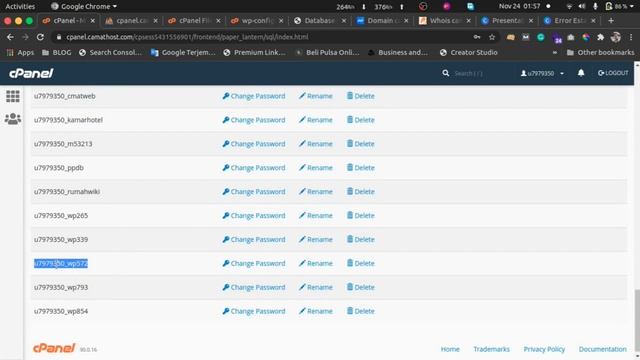Open the Home footer link
This screenshot has width=640, height=360.
tap(450, 349)
